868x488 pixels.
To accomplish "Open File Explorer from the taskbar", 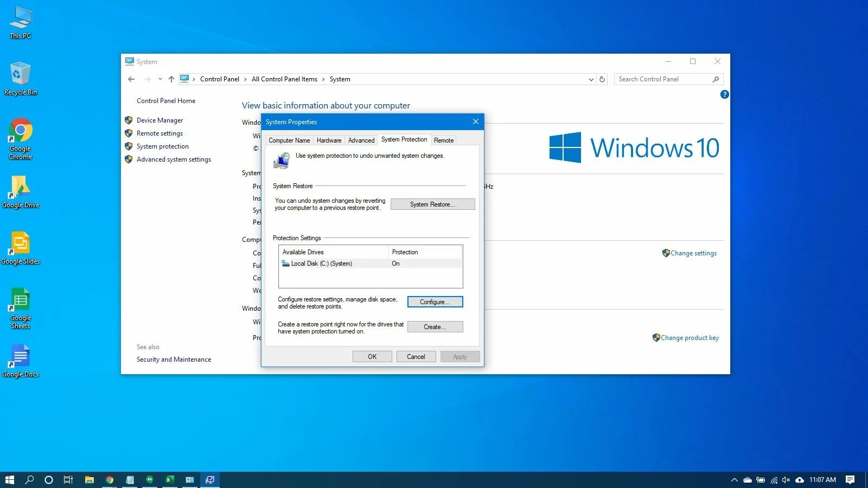I will pyautogui.click(x=90, y=480).
